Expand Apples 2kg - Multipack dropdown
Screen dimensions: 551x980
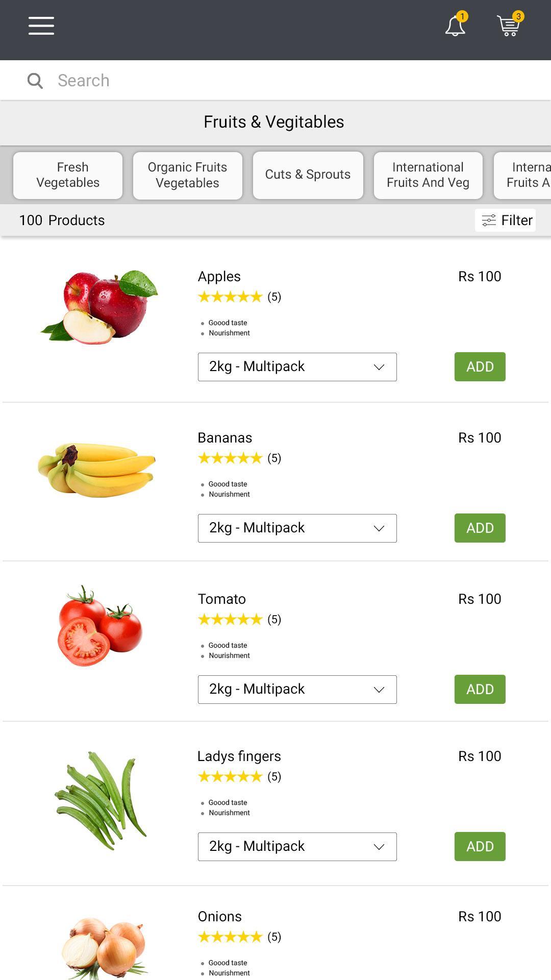[297, 367]
